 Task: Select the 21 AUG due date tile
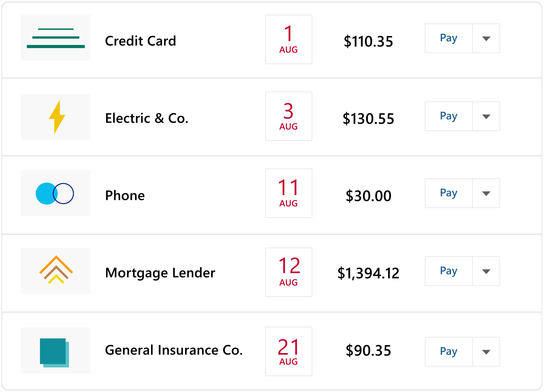289,351
